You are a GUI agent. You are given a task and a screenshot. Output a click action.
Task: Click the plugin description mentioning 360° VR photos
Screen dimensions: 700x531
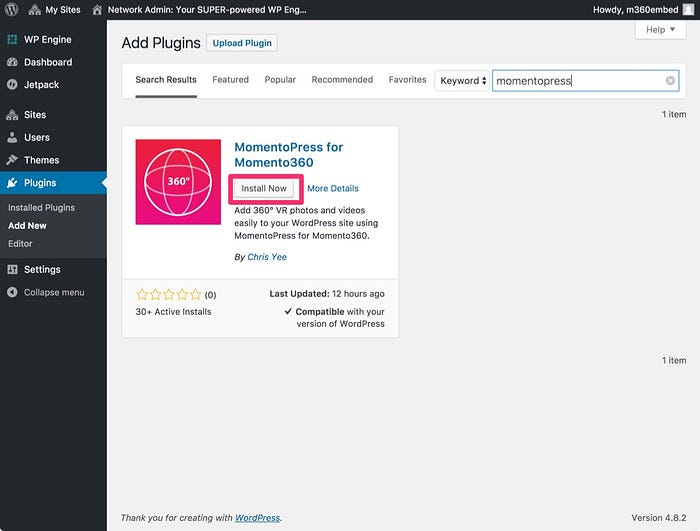point(306,223)
